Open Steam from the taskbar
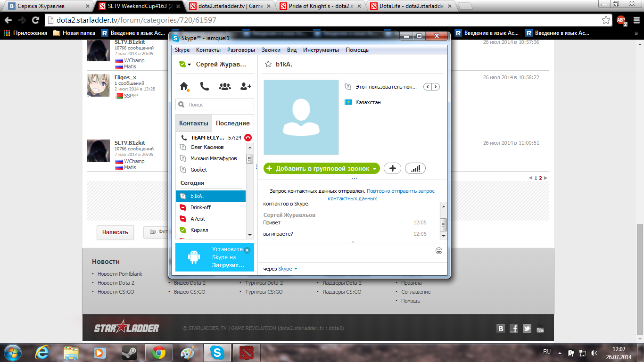This screenshot has width=644, height=362. coord(129,353)
